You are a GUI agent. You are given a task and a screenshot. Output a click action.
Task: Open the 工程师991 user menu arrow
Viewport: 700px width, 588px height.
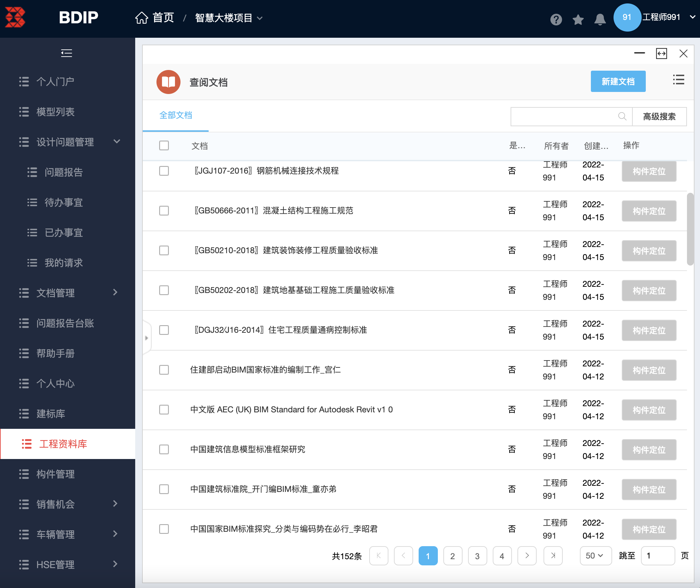692,17
